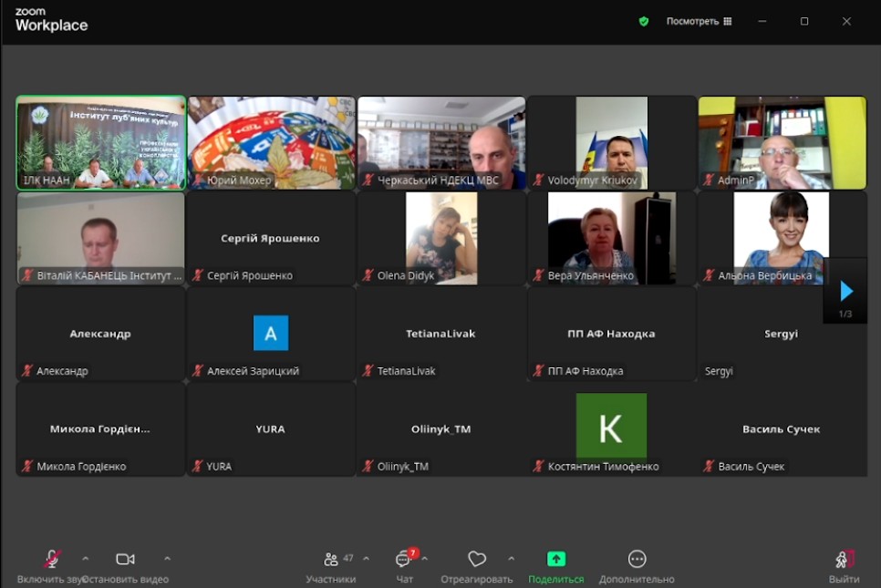Click muted mic icon beside Вера Ульянченко
The height and width of the screenshot is (588, 881).
click(x=538, y=275)
